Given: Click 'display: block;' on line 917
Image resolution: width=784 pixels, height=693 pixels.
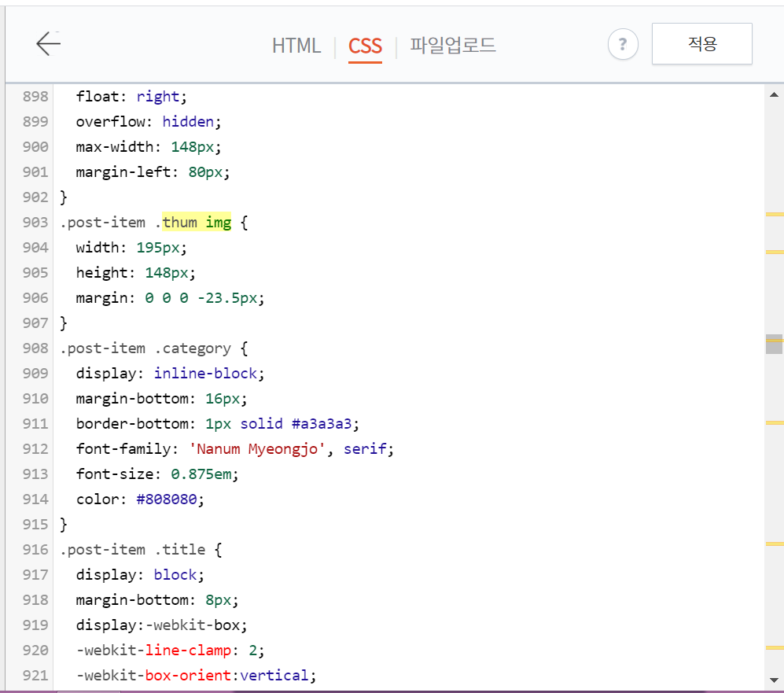Looking at the screenshot, I should click(x=140, y=574).
